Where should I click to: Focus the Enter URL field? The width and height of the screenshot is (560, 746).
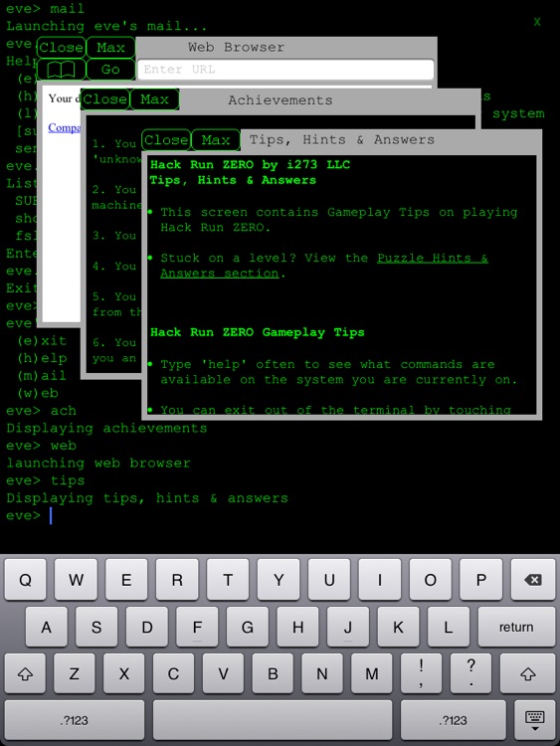pyautogui.click(x=285, y=70)
